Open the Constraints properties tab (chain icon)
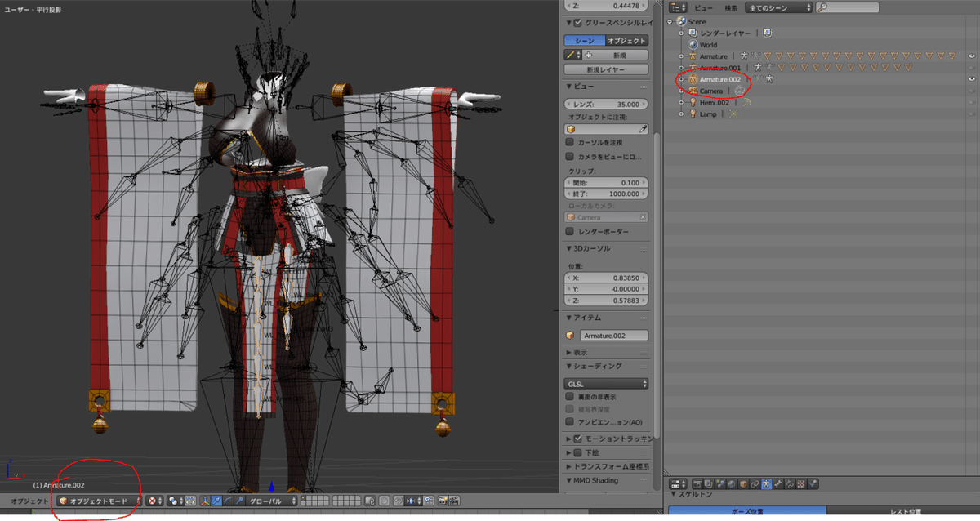The image size is (980, 521). 755,484
